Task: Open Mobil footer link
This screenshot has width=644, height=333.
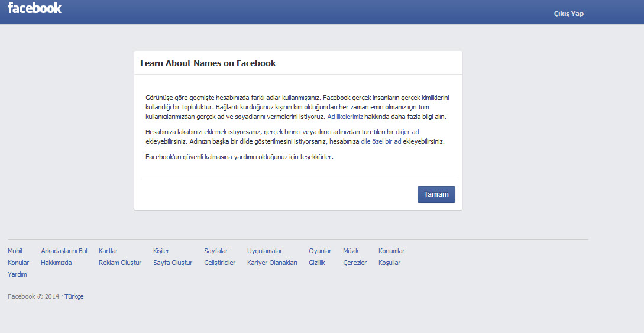Action: tap(15, 251)
